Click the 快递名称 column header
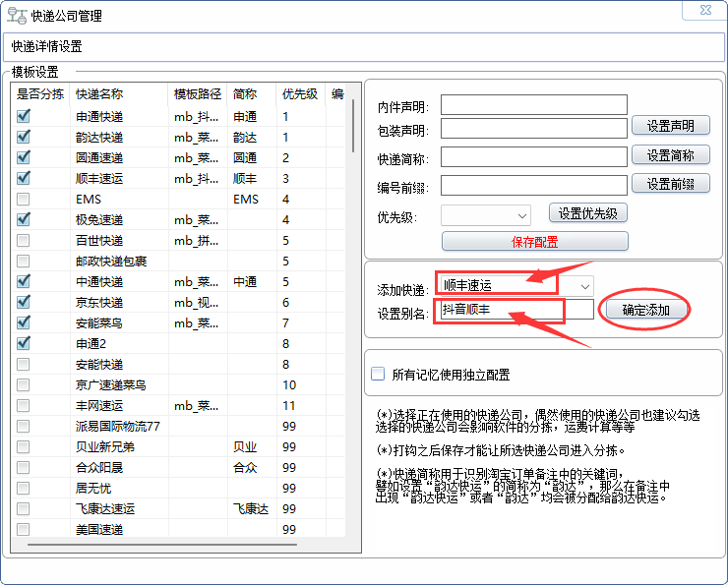Image resolution: width=728 pixels, height=585 pixels. pos(99,94)
